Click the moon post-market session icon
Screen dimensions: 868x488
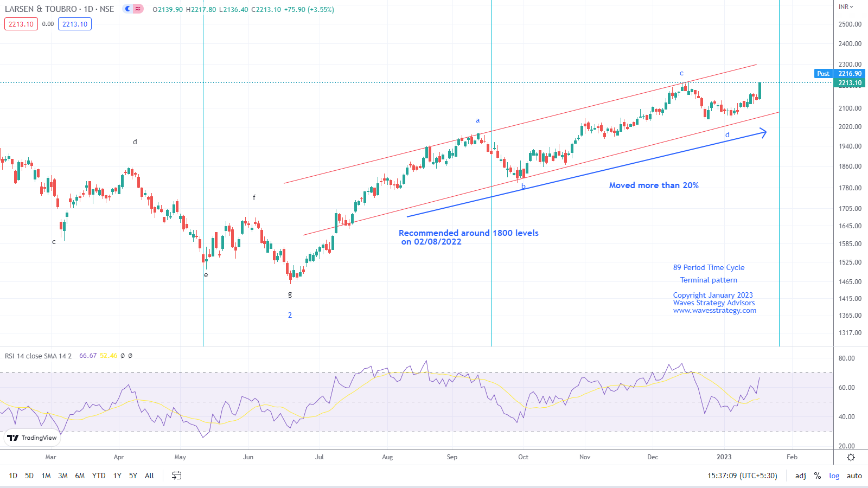[128, 9]
